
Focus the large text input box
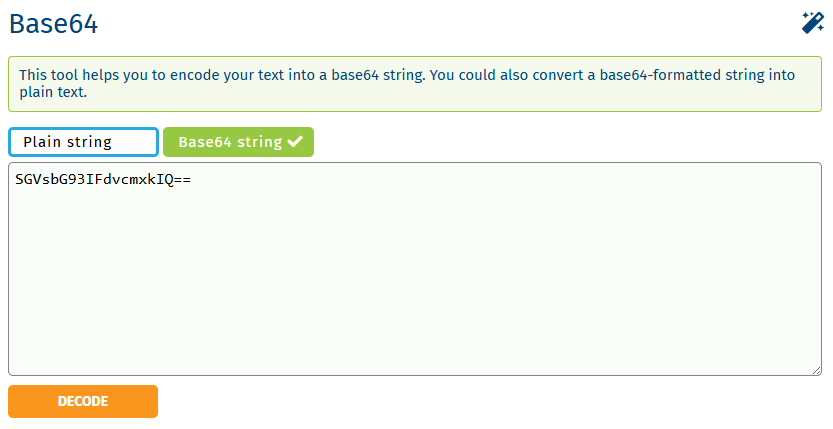pyautogui.click(x=415, y=270)
